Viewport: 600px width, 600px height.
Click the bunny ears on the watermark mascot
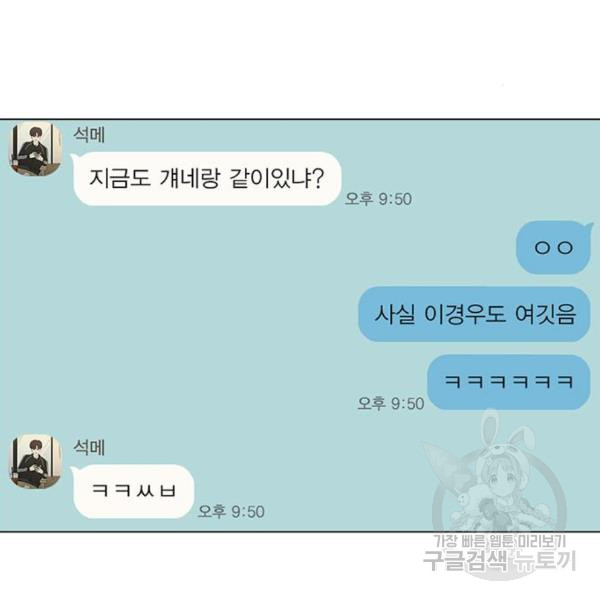tap(505, 432)
